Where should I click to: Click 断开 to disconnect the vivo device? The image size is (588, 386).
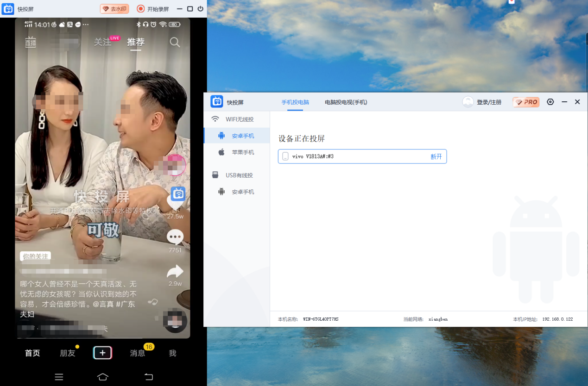click(x=436, y=156)
